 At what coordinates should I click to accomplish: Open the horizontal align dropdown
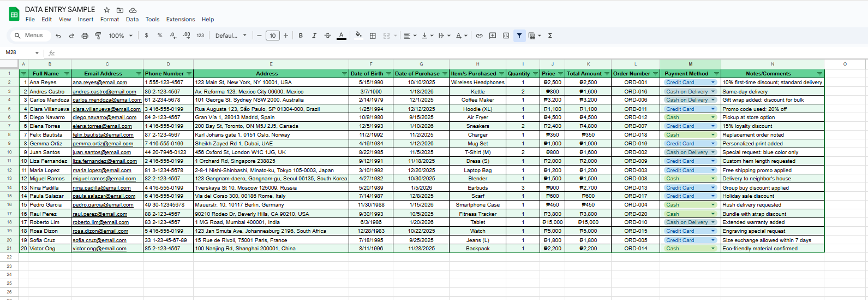click(410, 36)
